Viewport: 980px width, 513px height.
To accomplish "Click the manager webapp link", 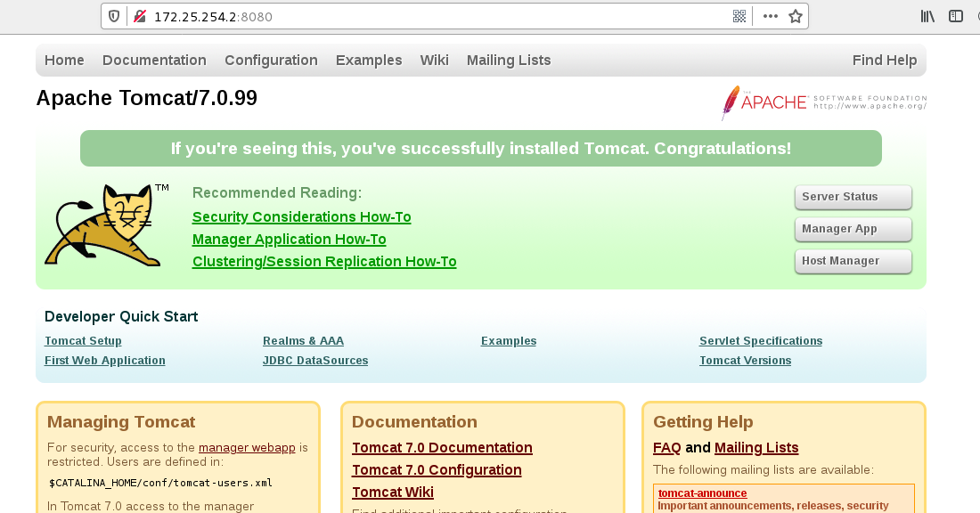I will 247,447.
